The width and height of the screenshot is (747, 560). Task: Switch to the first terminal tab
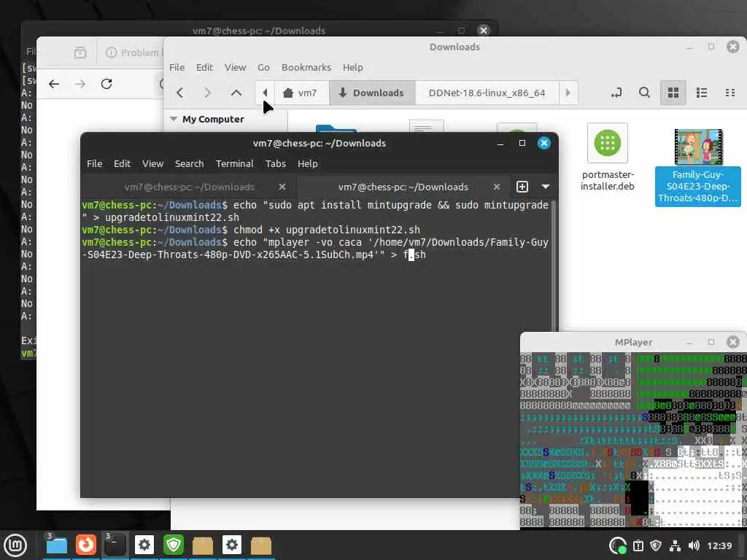[189, 187]
